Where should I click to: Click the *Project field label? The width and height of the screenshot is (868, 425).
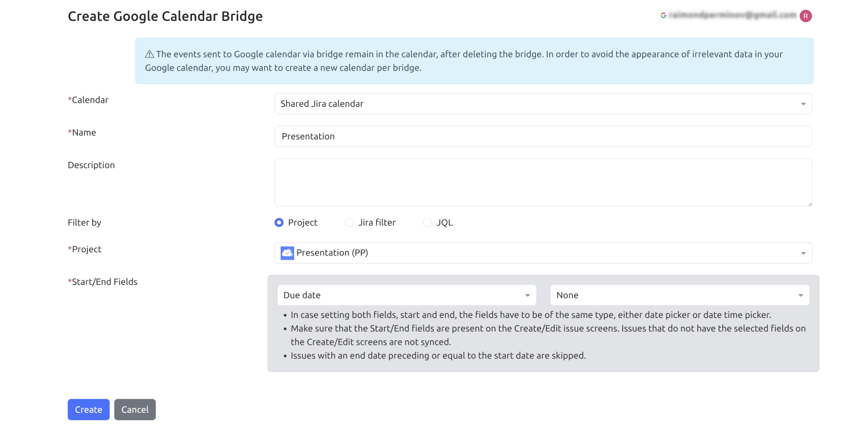point(84,249)
